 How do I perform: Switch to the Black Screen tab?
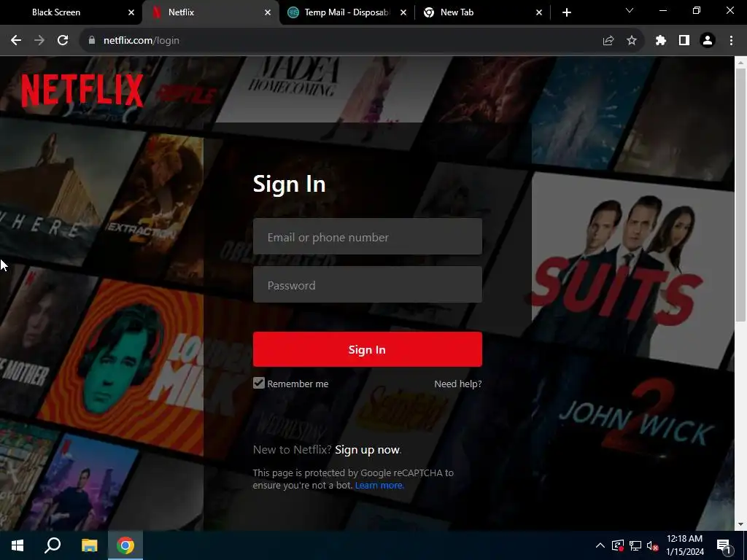(x=69, y=12)
